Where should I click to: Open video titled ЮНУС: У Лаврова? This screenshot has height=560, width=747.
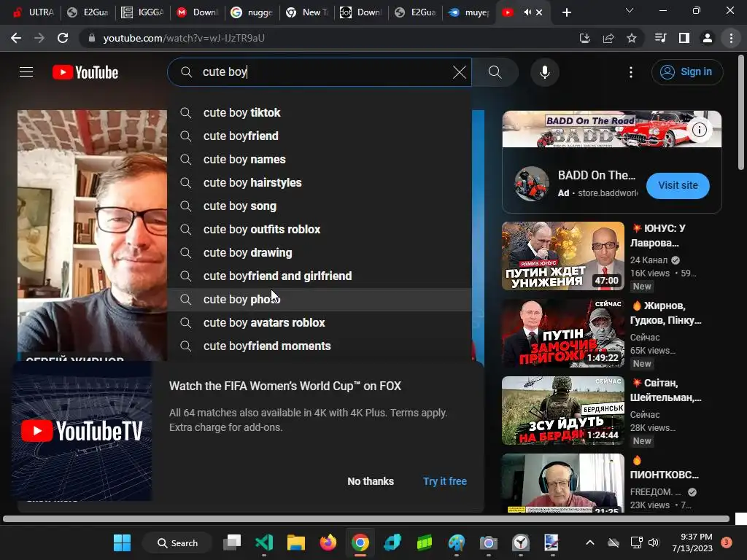(x=658, y=236)
